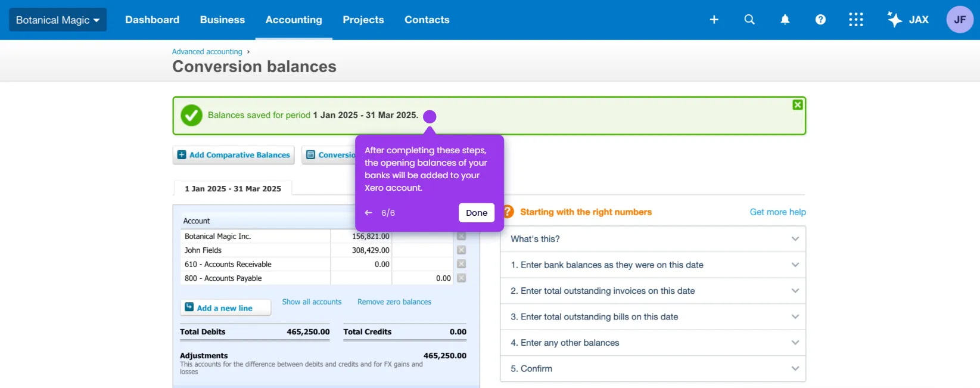Open the notifications bell
980x388 pixels.
coord(785,20)
